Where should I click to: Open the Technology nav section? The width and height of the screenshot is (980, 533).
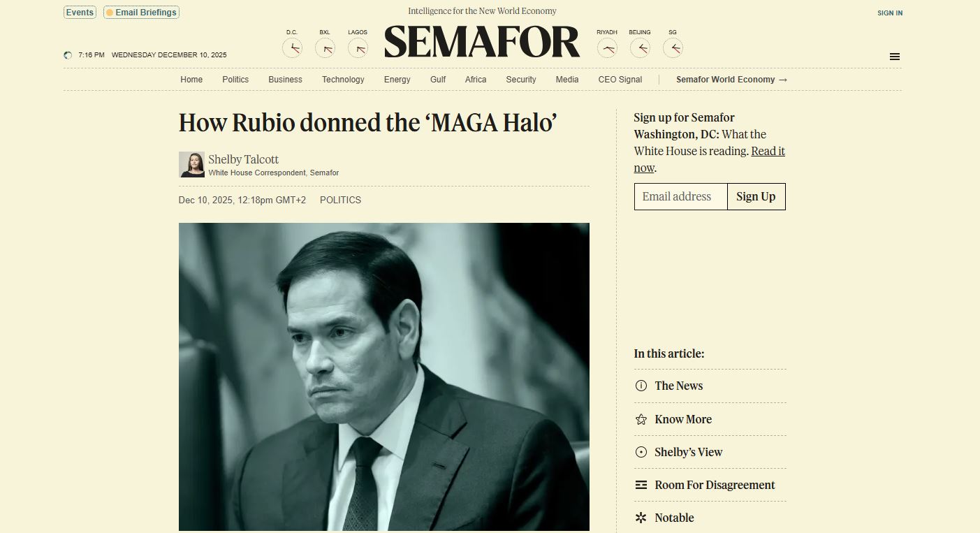coord(343,80)
